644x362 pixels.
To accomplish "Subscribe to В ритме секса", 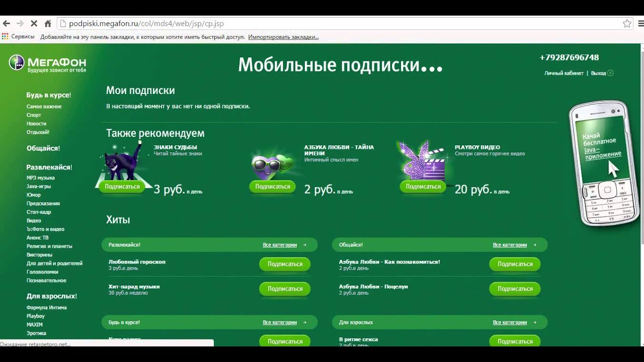I will pos(515,341).
